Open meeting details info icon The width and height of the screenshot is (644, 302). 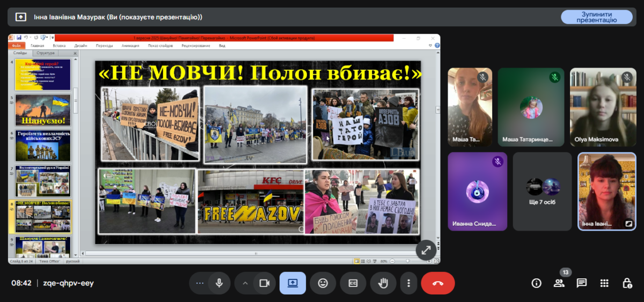point(536,283)
